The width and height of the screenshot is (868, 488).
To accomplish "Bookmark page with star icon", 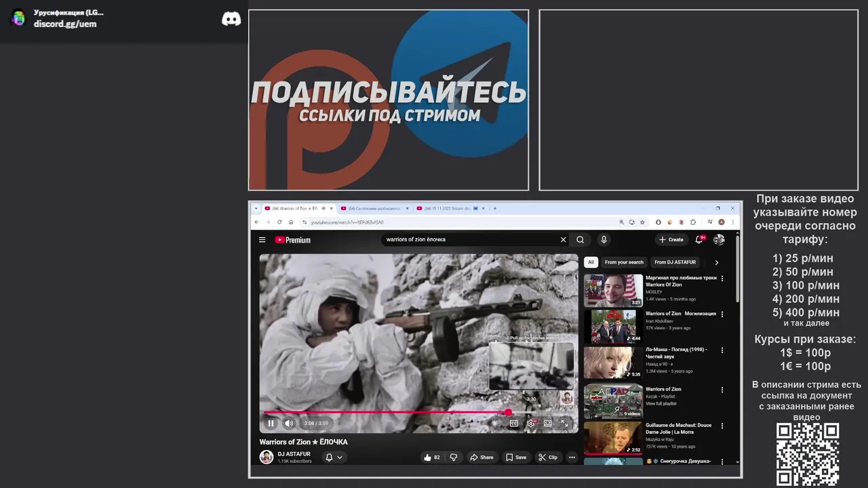I will pyautogui.click(x=642, y=222).
